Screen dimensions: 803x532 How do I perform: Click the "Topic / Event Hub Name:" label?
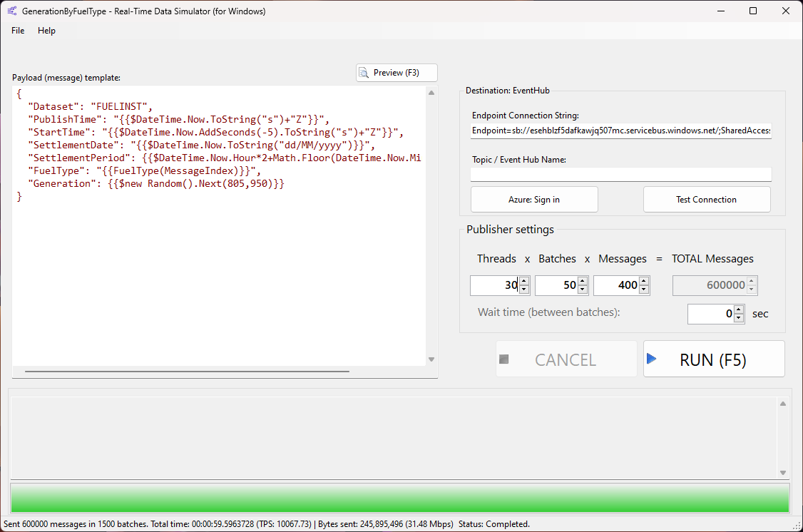[518, 160]
